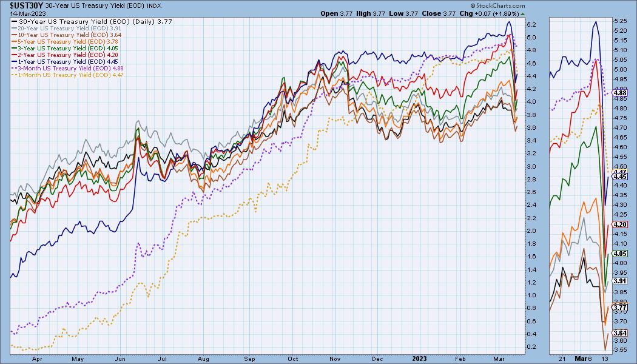Select the 1-Year US Treasury Yield legend entry
Image resolution: width=637 pixels, height=364 pixels.
(65, 61)
